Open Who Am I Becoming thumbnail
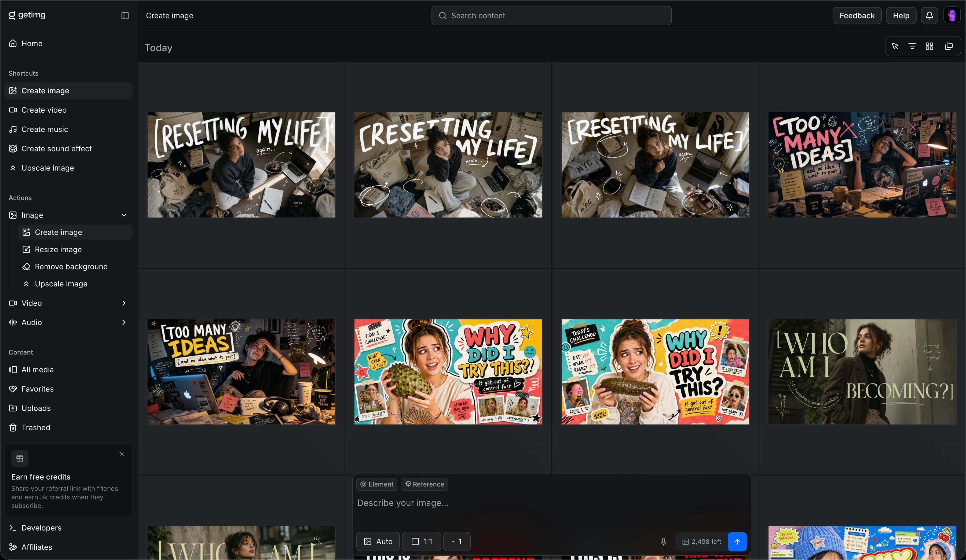The image size is (966, 560). [x=862, y=372]
